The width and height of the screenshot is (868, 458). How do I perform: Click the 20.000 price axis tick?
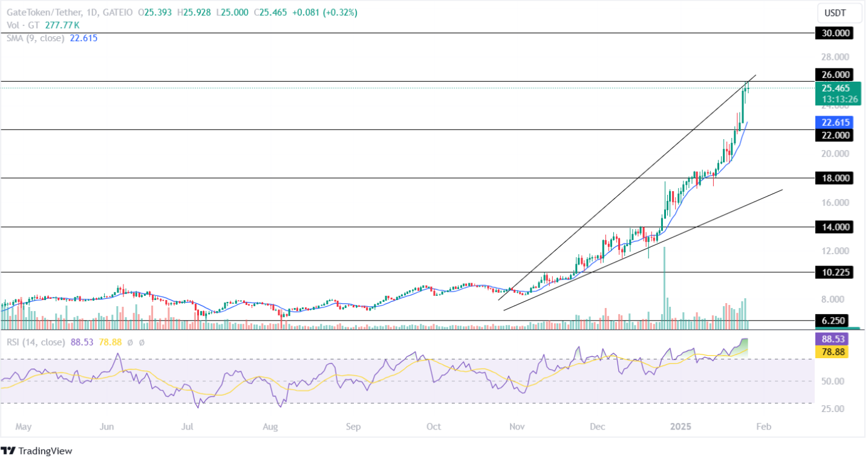pyautogui.click(x=835, y=154)
